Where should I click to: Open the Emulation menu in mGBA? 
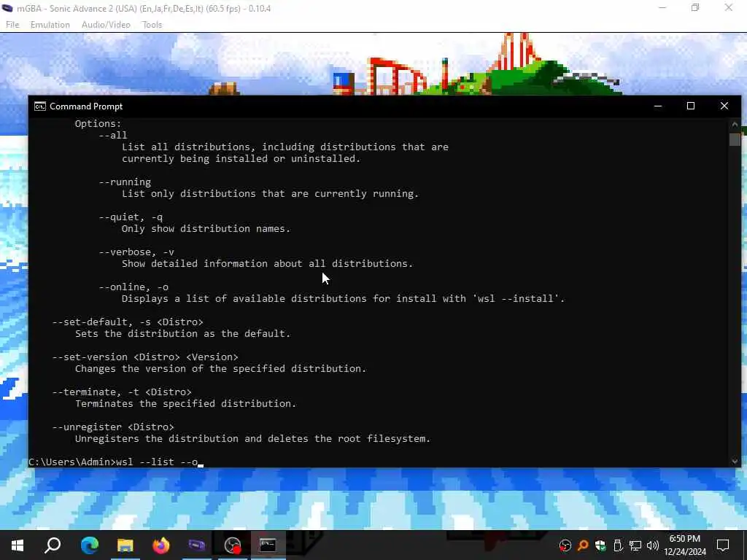[x=50, y=25]
